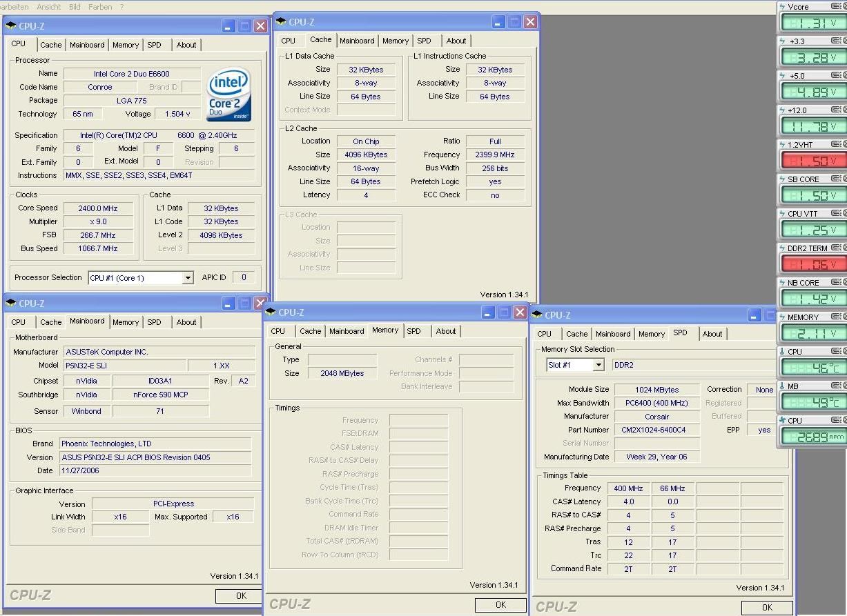Click the lightning bolt icon beside MEMORY

(x=782, y=317)
